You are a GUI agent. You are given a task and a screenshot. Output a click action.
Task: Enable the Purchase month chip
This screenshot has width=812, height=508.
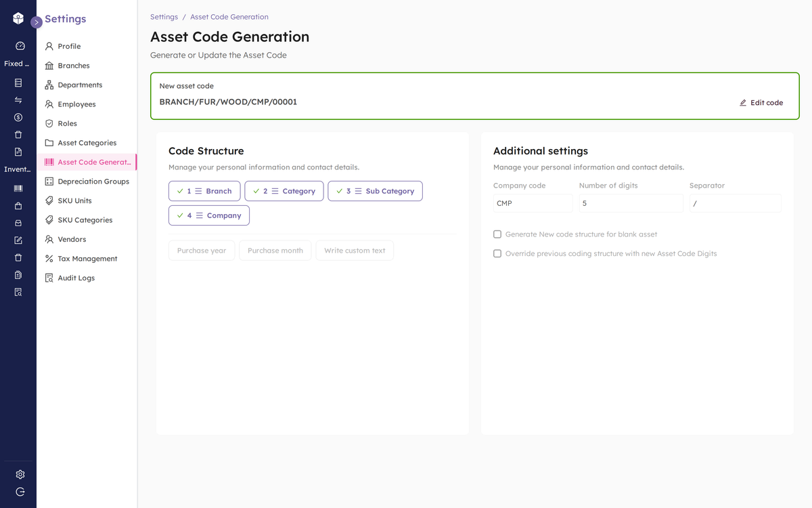(x=275, y=251)
